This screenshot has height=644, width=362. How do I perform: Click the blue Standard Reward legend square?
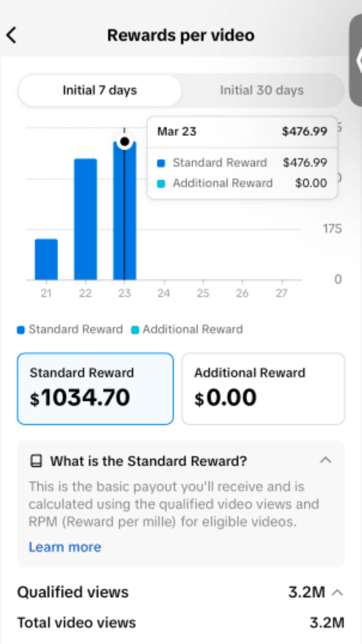tap(21, 330)
